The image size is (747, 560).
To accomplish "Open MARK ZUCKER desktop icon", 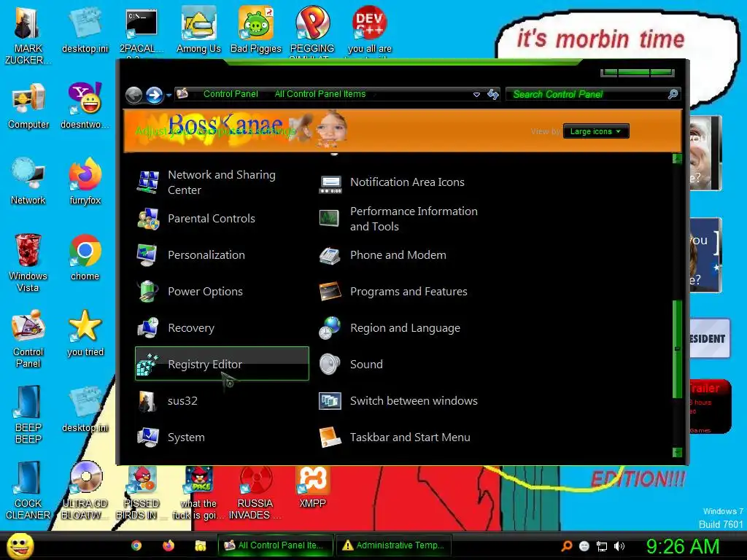I will click(x=28, y=35).
